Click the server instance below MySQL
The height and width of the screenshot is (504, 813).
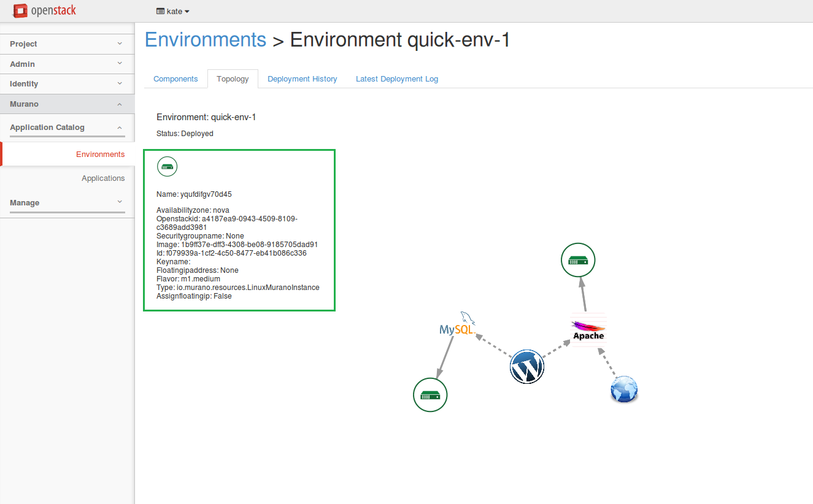(430, 395)
